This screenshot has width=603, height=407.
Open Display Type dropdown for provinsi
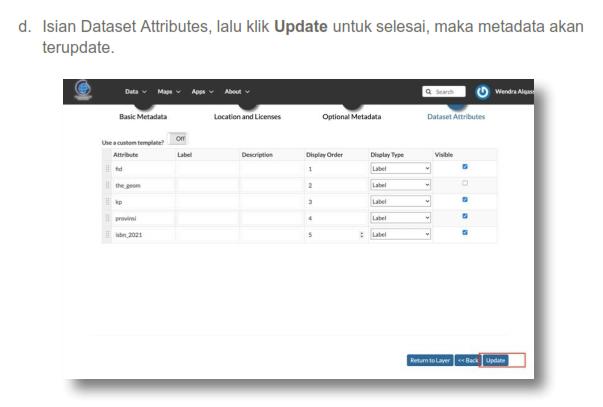click(x=400, y=217)
